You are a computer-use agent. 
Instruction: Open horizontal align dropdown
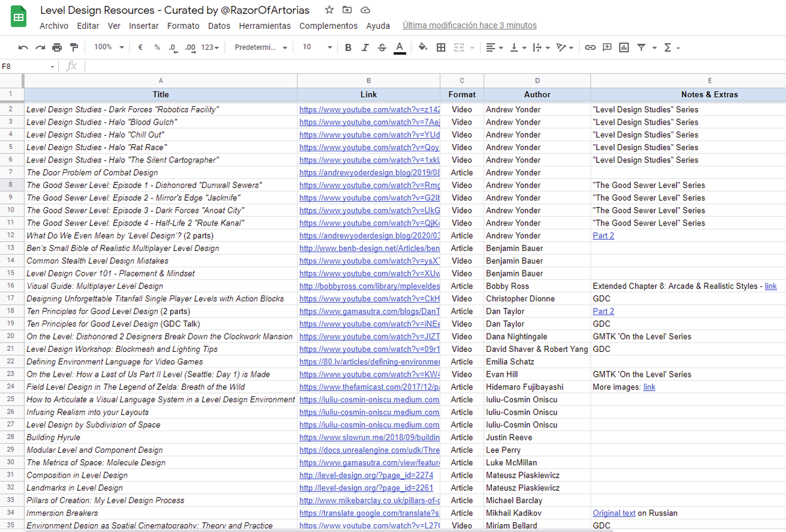tap(495, 47)
